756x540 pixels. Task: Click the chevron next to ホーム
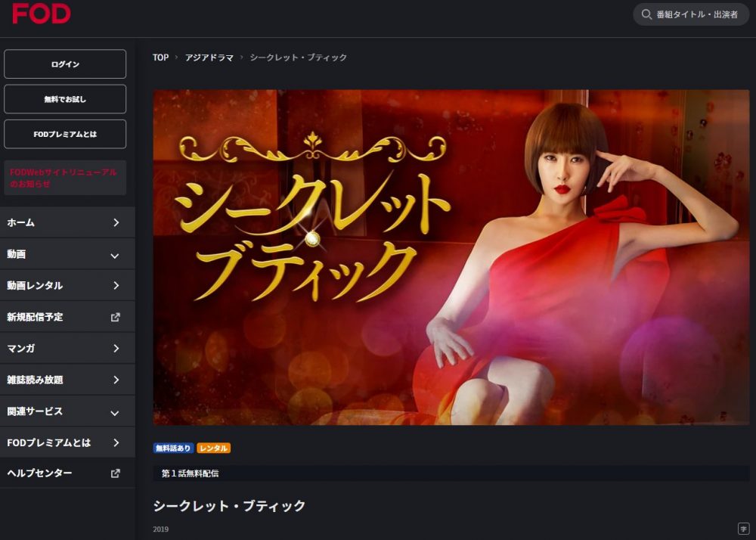[x=116, y=222]
